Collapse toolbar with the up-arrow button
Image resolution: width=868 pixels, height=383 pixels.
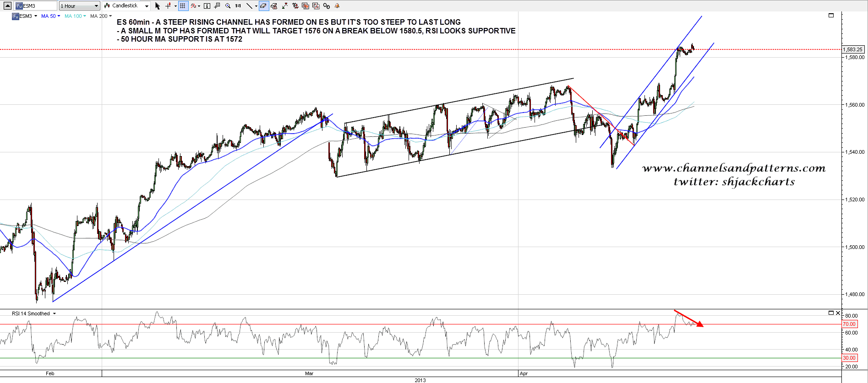click(x=7, y=6)
